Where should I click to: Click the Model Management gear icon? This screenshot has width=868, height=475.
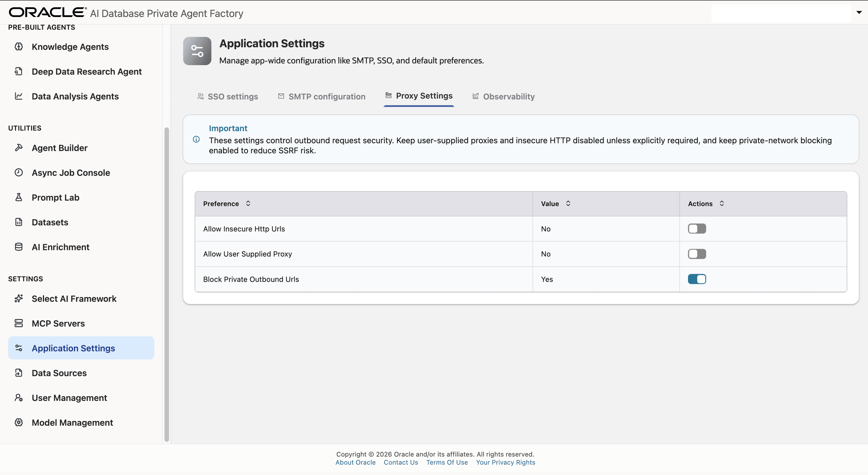coord(19,422)
